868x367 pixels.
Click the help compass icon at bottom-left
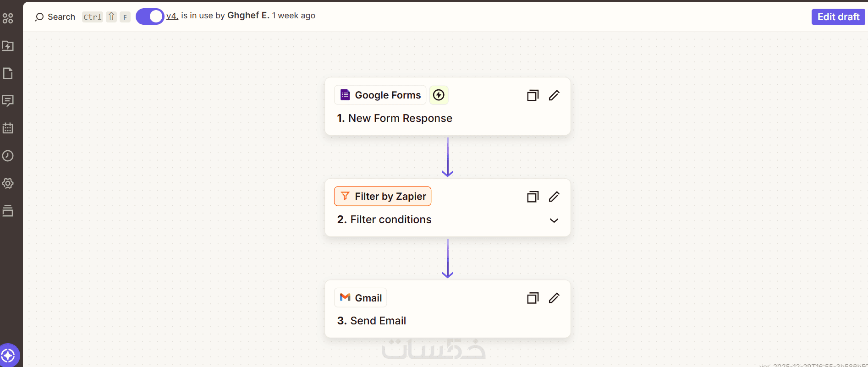point(8,356)
